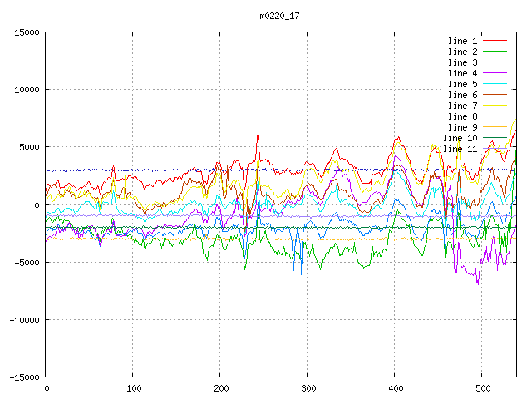This screenshot has width=532, height=399.
Task: Click the 'line 9' legend label
Action: point(462,127)
